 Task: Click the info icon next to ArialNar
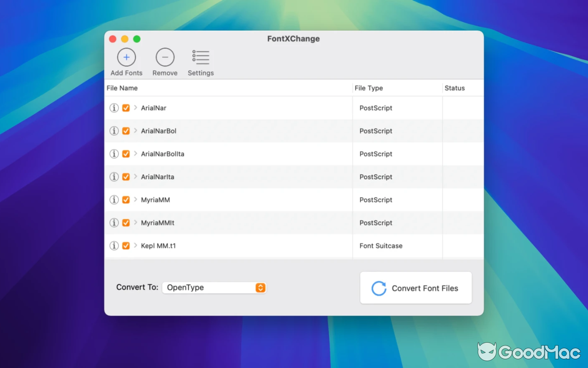coord(114,108)
